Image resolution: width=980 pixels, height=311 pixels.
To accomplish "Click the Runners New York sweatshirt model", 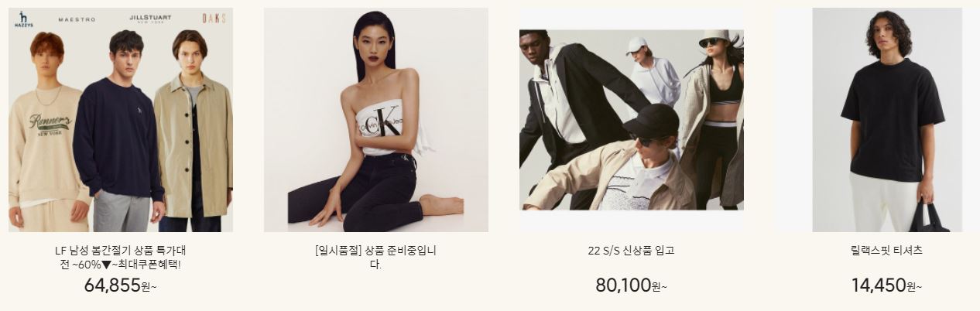I will [x=46, y=132].
